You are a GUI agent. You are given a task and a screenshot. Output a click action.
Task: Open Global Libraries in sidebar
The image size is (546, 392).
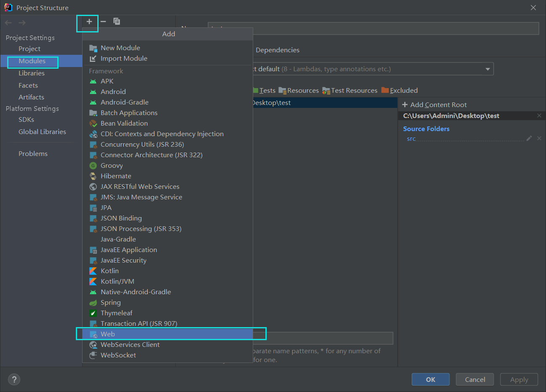click(42, 132)
